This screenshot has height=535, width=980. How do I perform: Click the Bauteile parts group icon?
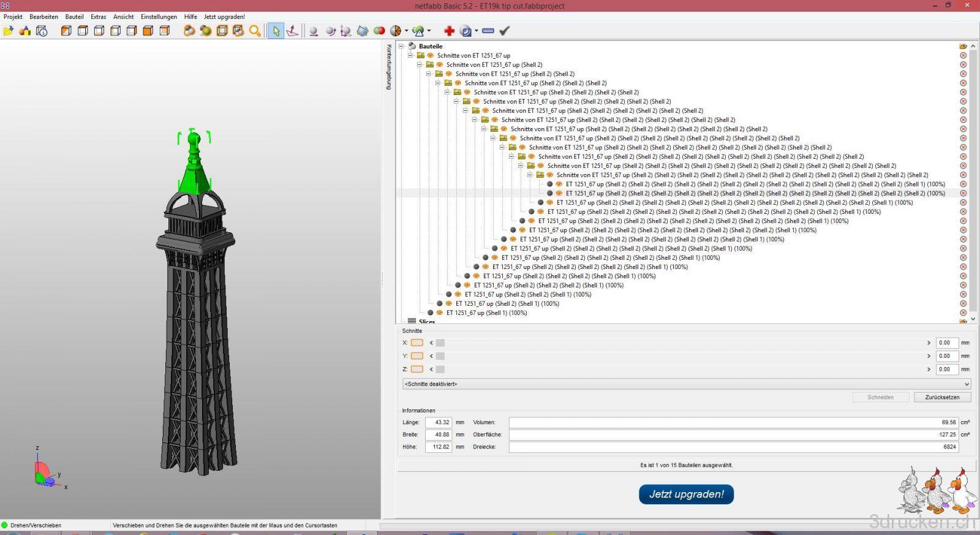point(412,46)
